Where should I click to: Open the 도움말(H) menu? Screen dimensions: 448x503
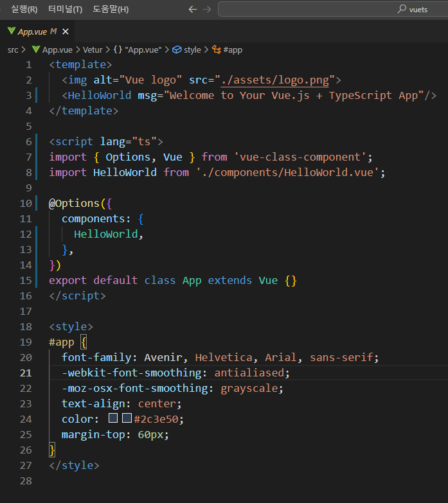(111, 9)
